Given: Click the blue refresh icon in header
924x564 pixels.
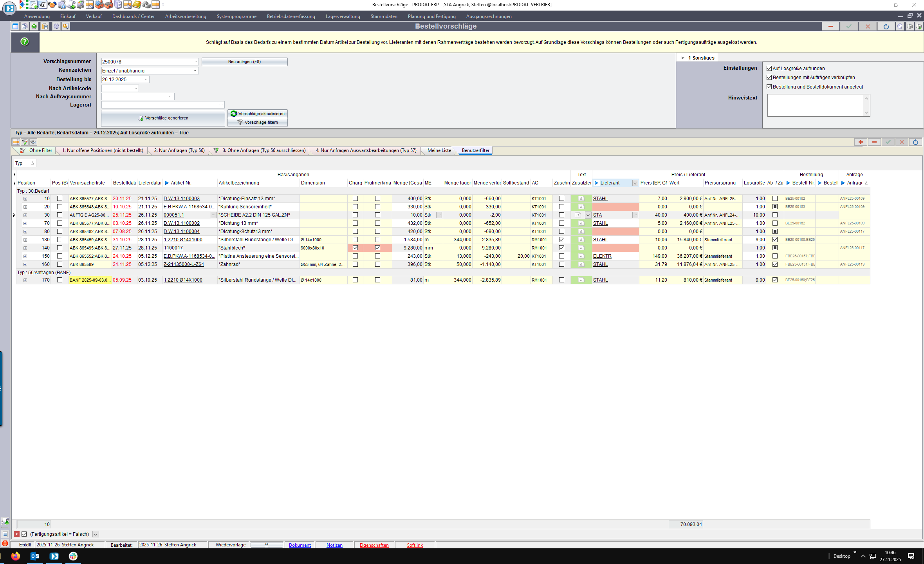Looking at the screenshot, I should click(886, 26).
